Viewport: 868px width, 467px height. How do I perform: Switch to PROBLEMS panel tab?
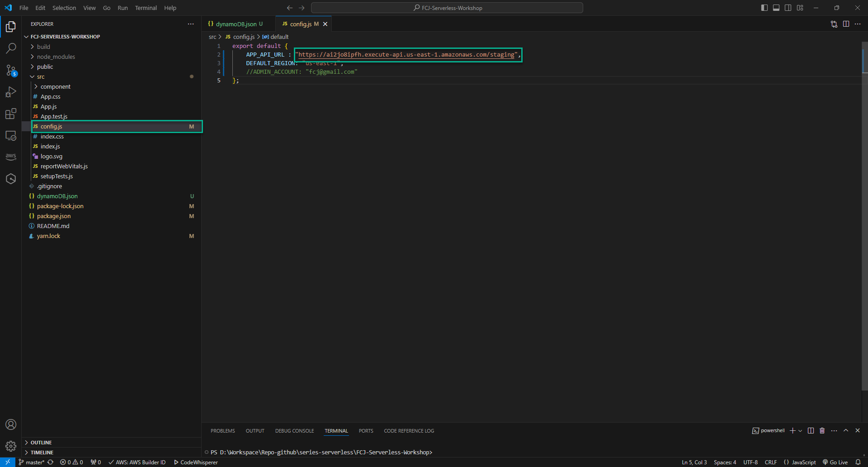222,431
